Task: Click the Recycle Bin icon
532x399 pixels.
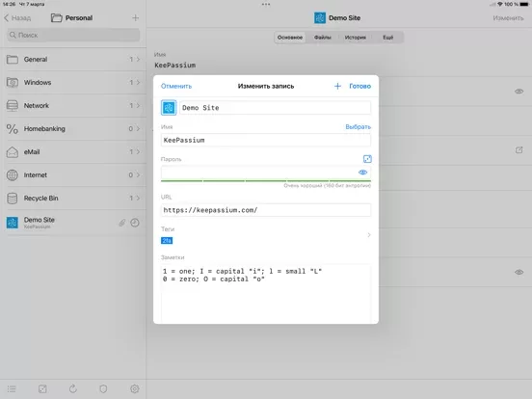Action: pyautogui.click(x=13, y=199)
